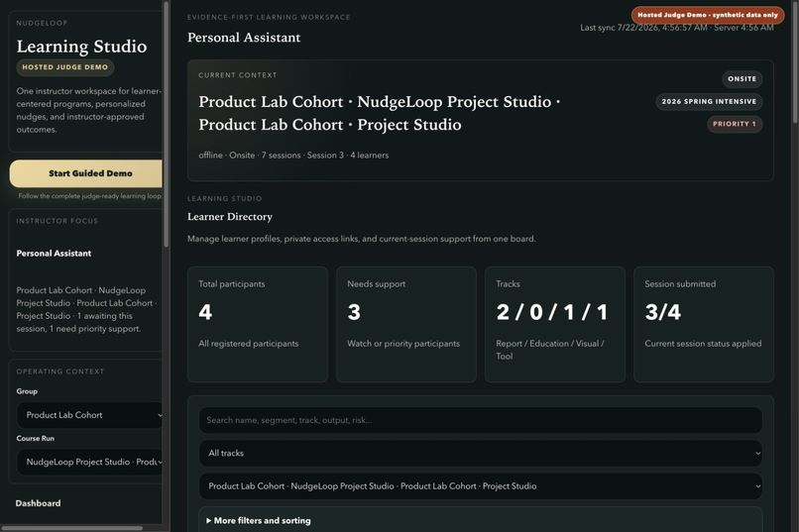
Task: Click the Personal Assistant page title
Action: (x=244, y=38)
